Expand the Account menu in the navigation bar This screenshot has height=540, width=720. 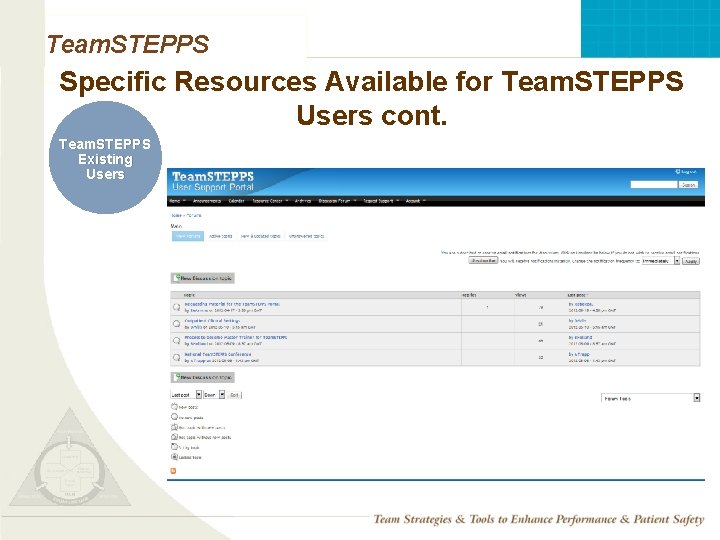pos(416,201)
